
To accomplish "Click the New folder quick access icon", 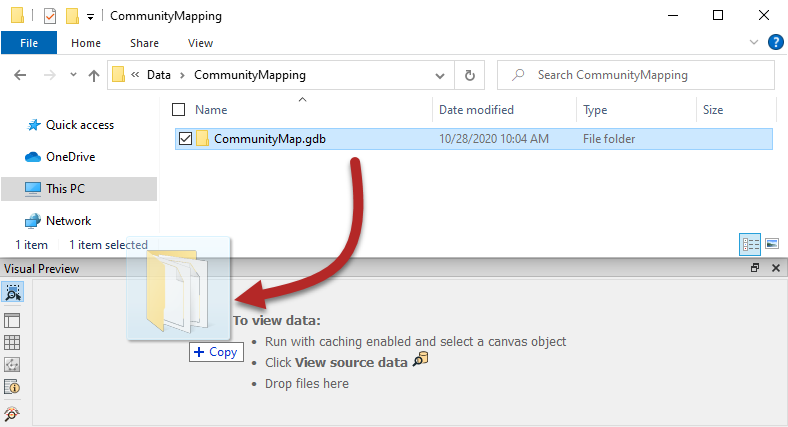I will point(72,16).
